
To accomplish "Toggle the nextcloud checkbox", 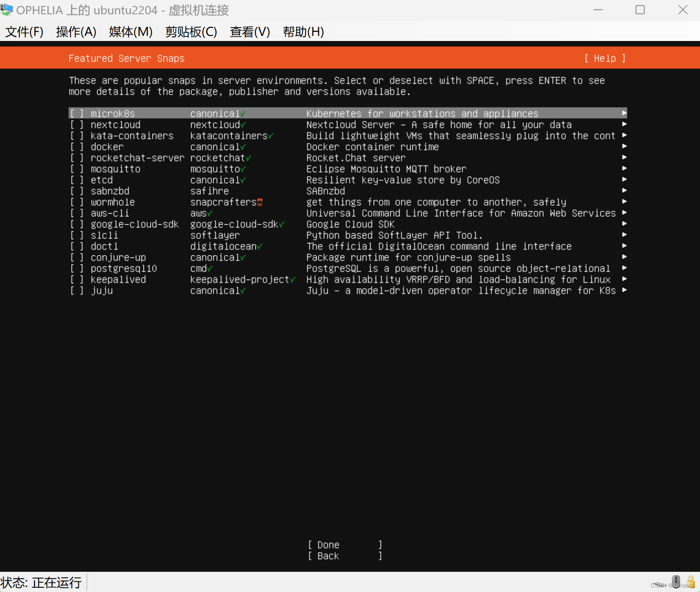I will 77,124.
